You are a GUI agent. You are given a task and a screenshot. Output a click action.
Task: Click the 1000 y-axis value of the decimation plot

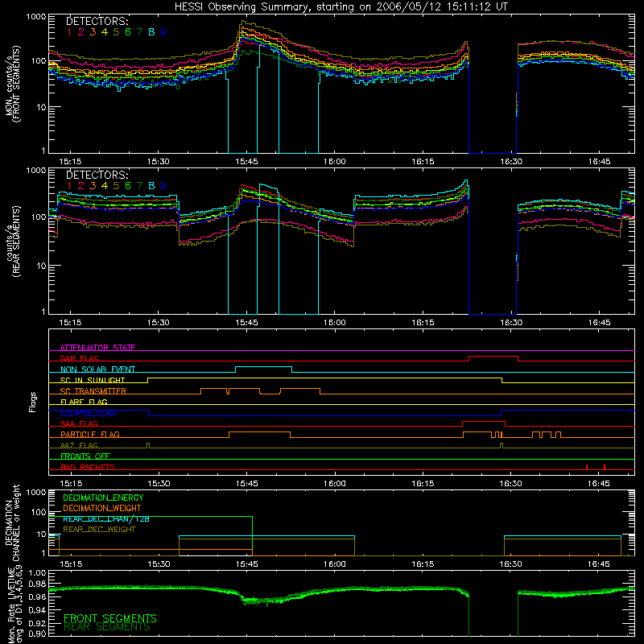click(36, 493)
